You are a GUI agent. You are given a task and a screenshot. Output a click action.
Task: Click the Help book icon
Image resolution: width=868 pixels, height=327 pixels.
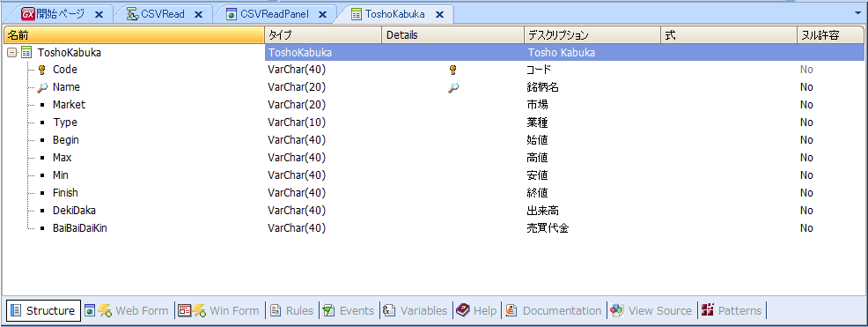[463, 310]
